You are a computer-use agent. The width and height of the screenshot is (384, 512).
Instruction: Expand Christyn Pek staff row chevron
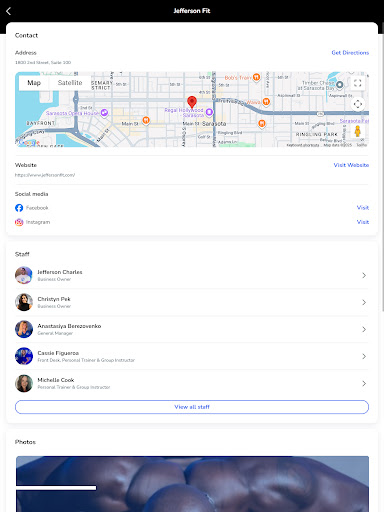(x=364, y=302)
